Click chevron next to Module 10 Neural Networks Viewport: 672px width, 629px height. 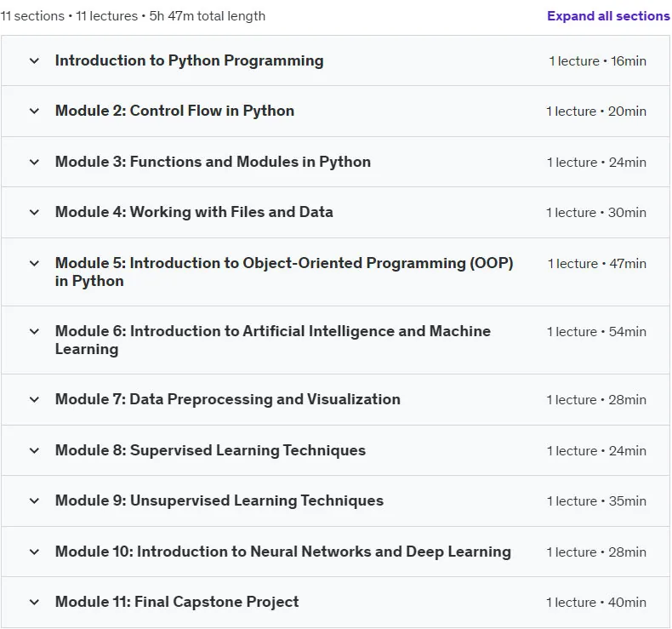pyautogui.click(x=34, y=552)
